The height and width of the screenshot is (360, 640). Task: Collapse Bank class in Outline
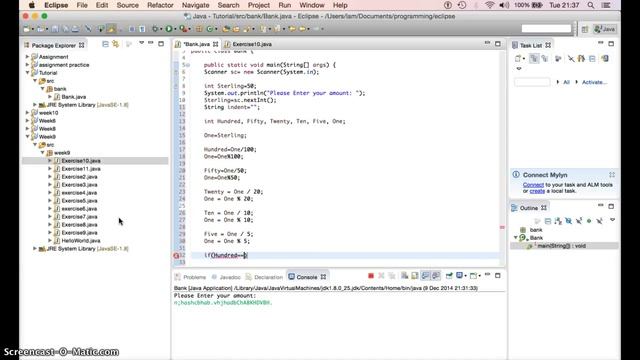516,238
